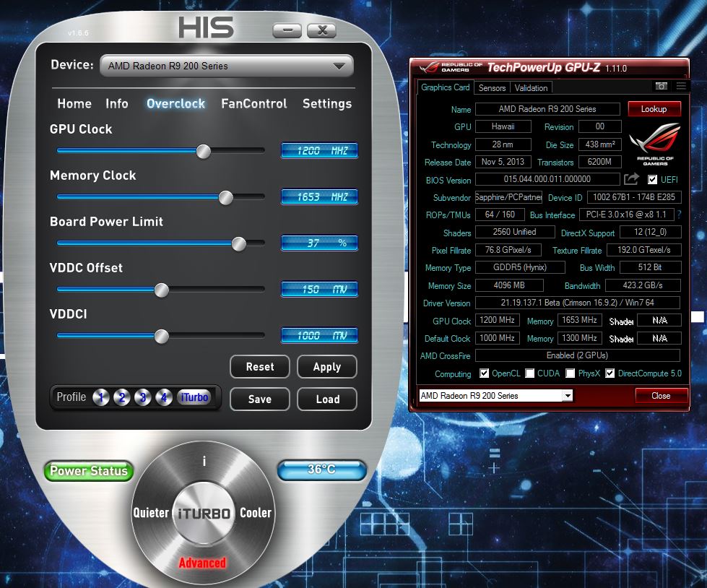
Task: Click the VDDC Offset slider handle
Action: [x=162, y=290]
